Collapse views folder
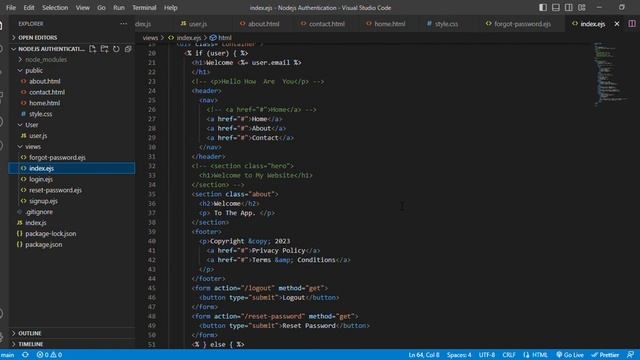 [33, 147]
